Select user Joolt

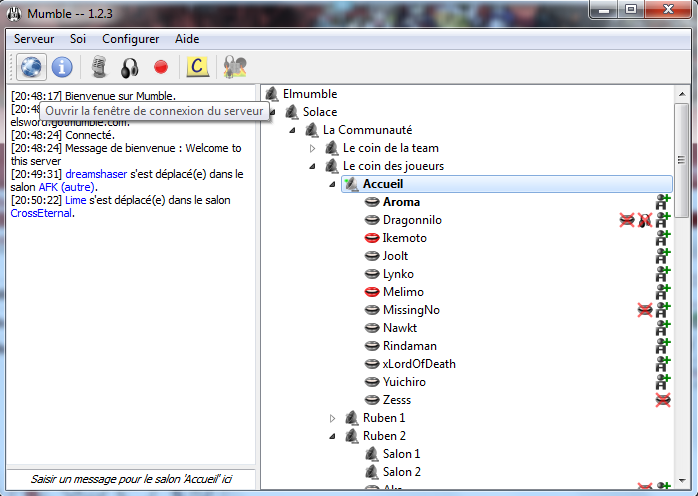tap(395, 256)
